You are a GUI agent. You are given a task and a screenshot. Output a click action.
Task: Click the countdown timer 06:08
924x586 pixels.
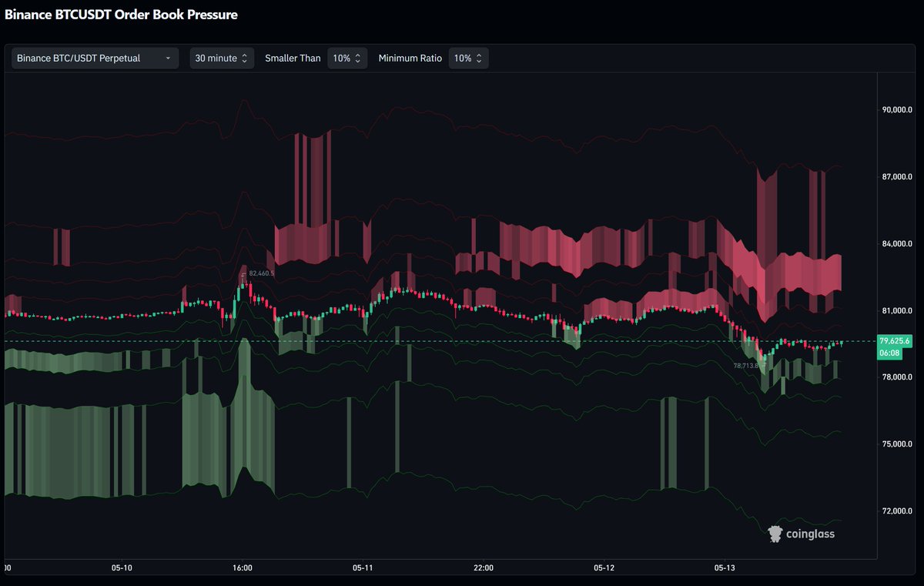point(889,352)
